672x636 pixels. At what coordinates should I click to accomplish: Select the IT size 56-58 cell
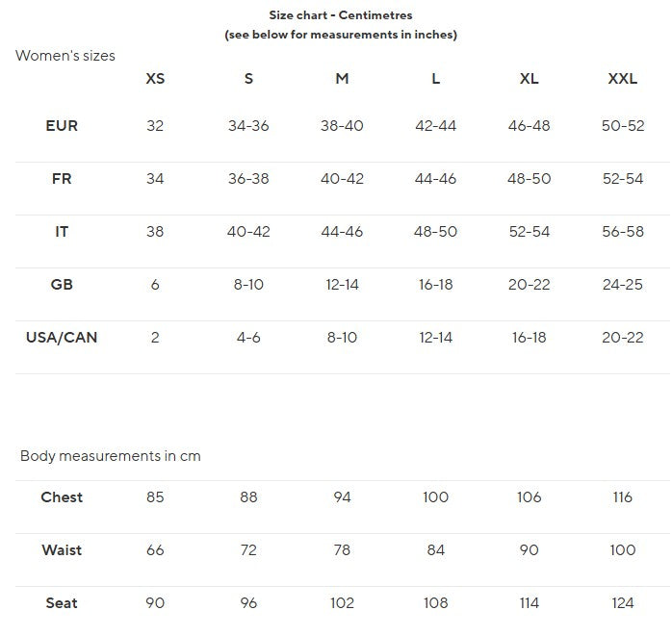point(623,232)
